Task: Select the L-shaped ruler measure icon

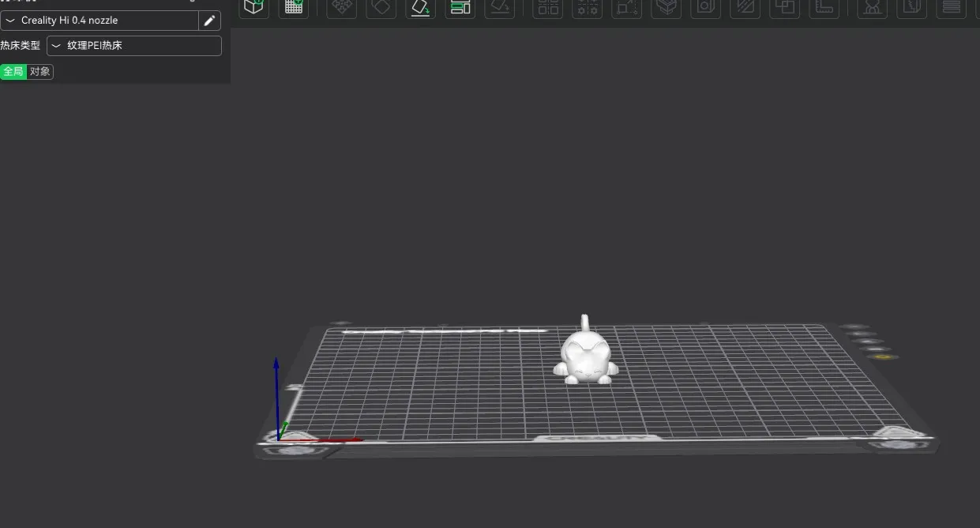Action: 824,7
